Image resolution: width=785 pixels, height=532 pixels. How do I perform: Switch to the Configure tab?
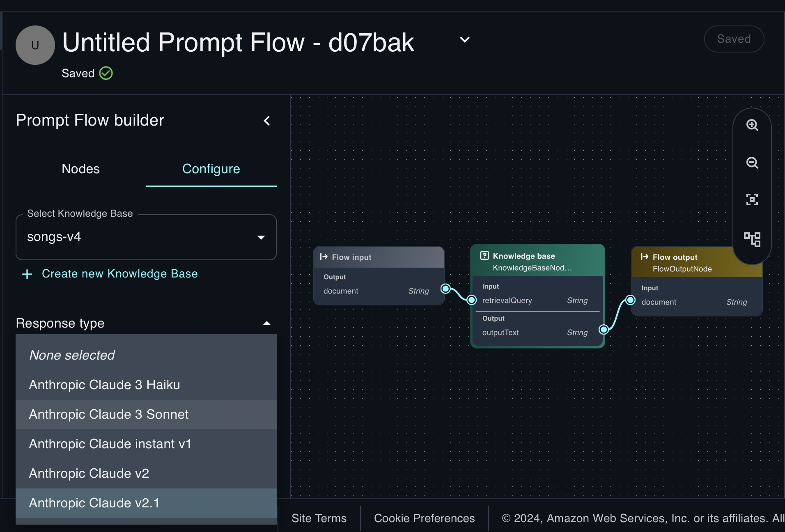click(211, 169)
